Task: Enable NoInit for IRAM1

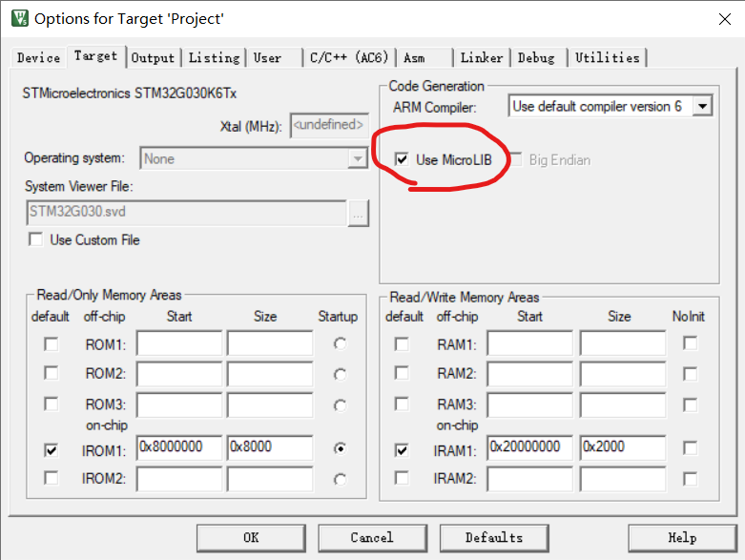Action: click(691, 448)
